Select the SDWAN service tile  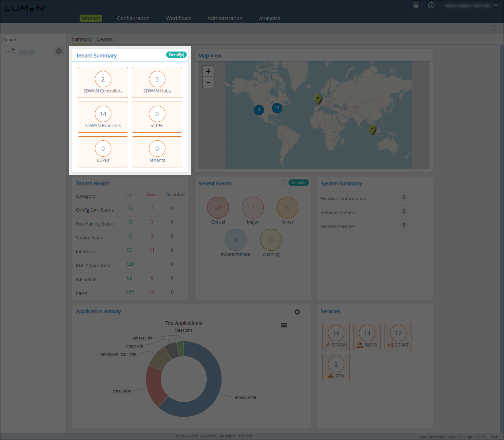click(x=336, y=336)
